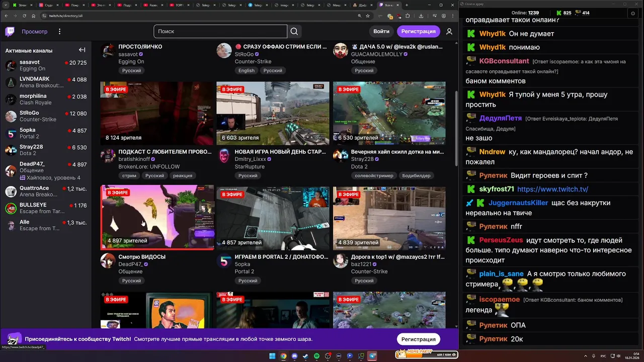644x362 pixels.
Task: Show hidden system tray icons
Action: (585, 356)
